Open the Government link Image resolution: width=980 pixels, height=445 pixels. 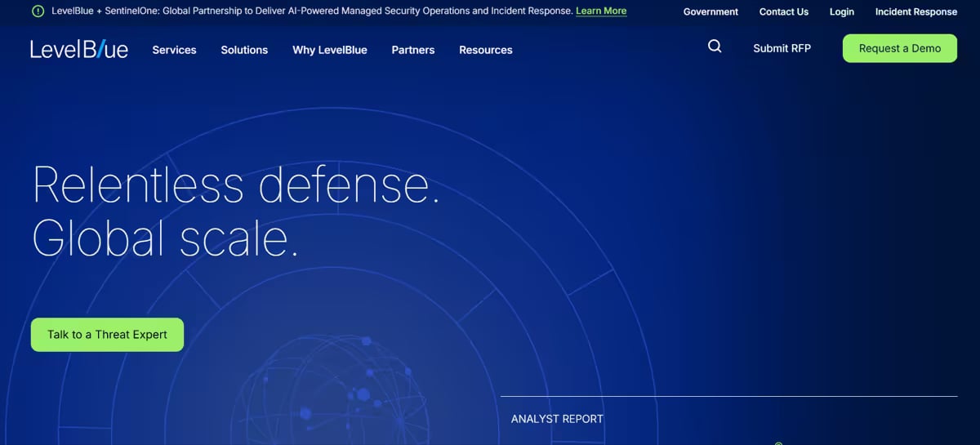(710, 12)
